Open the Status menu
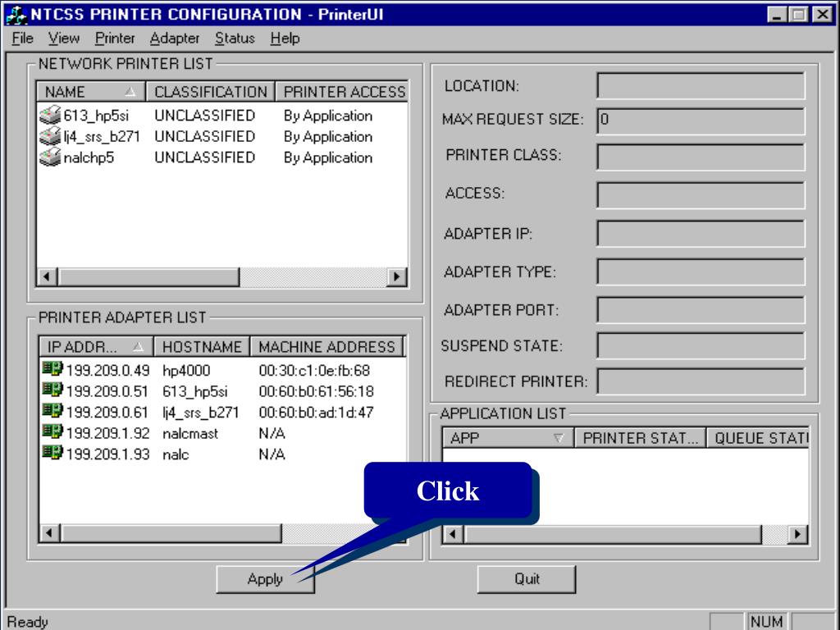This screenshot has height=630, width=840. point(235,39)
